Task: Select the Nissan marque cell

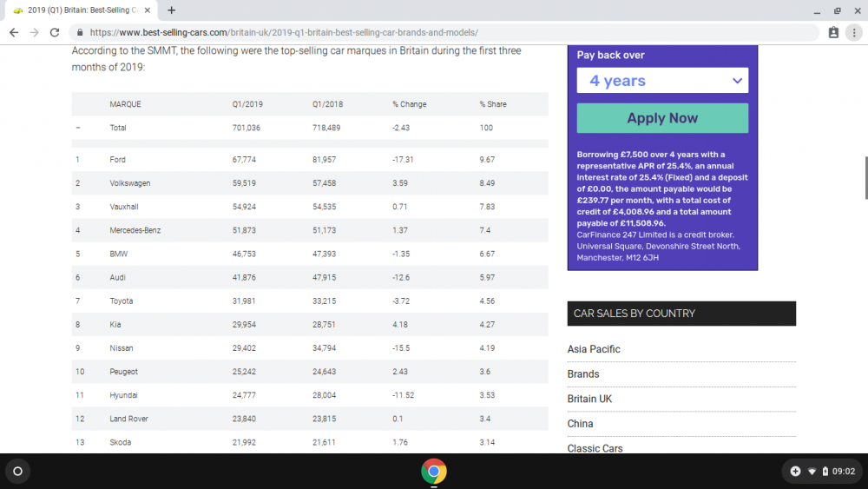Action: click(x=122, y=348)
